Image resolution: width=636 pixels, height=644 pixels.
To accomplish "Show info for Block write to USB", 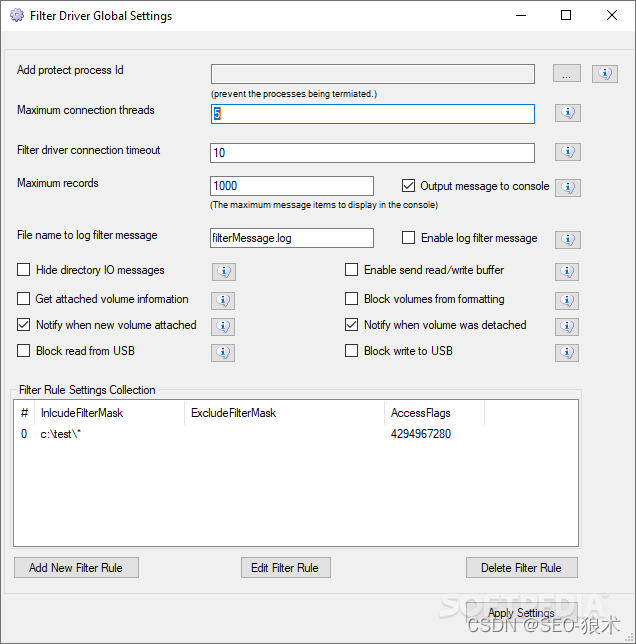I will tap(567, 352).
